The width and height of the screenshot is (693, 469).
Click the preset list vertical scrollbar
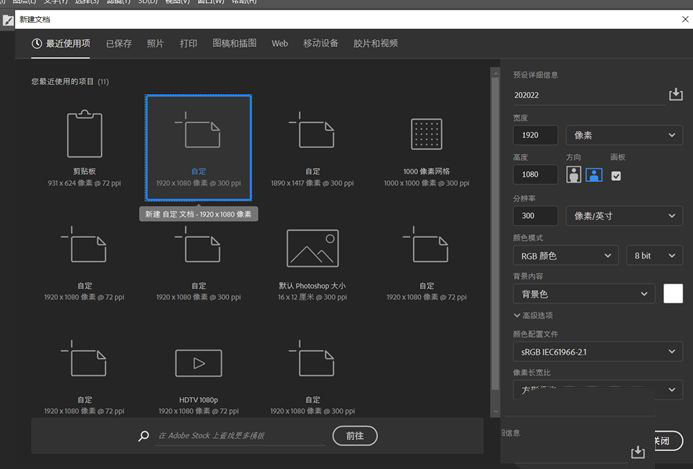click(495, 234)
